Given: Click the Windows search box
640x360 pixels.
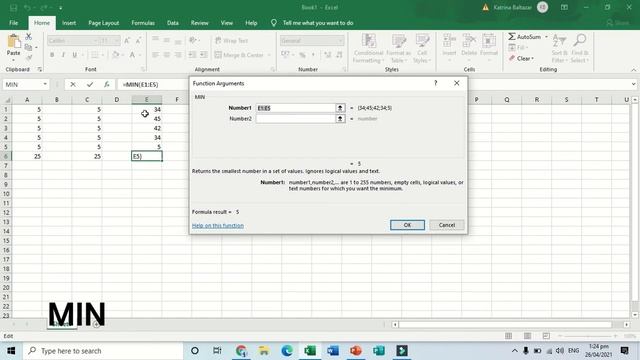Looking at the screenshot, I should (x=103, y=351).
